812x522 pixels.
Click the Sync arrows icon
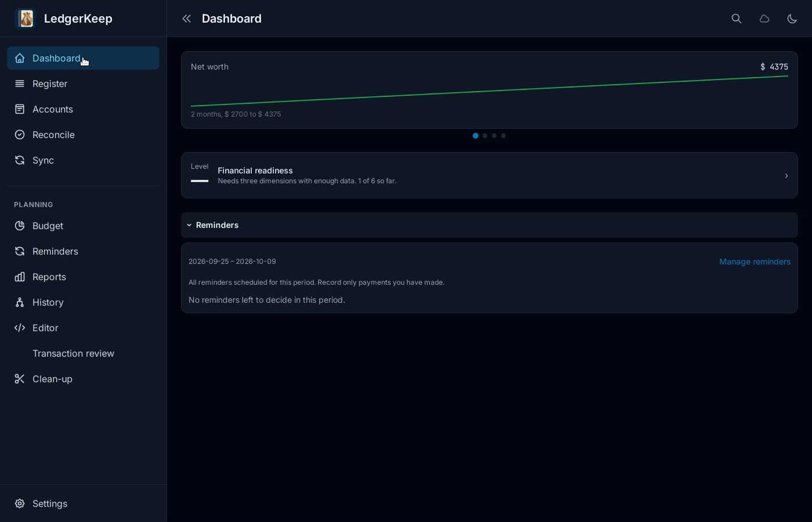click(x=20, y=160)
